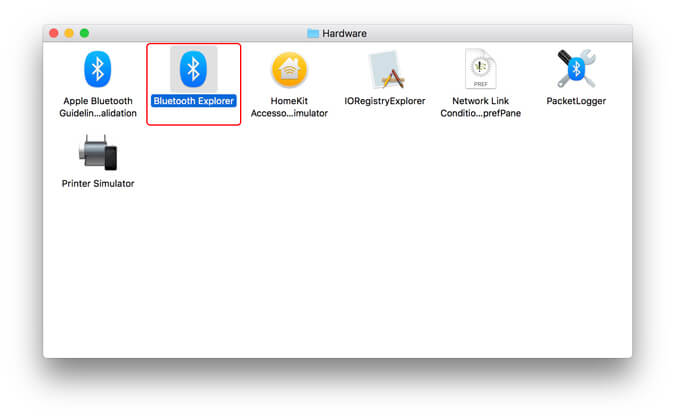
Task: Select the Network Link Conditioner prefPane icon
Action: pos(480,68)
